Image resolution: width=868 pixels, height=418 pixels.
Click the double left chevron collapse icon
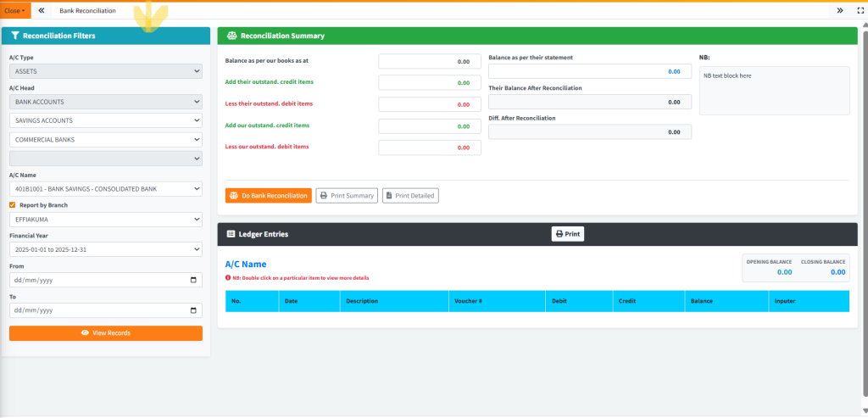(x=42, y=10)
